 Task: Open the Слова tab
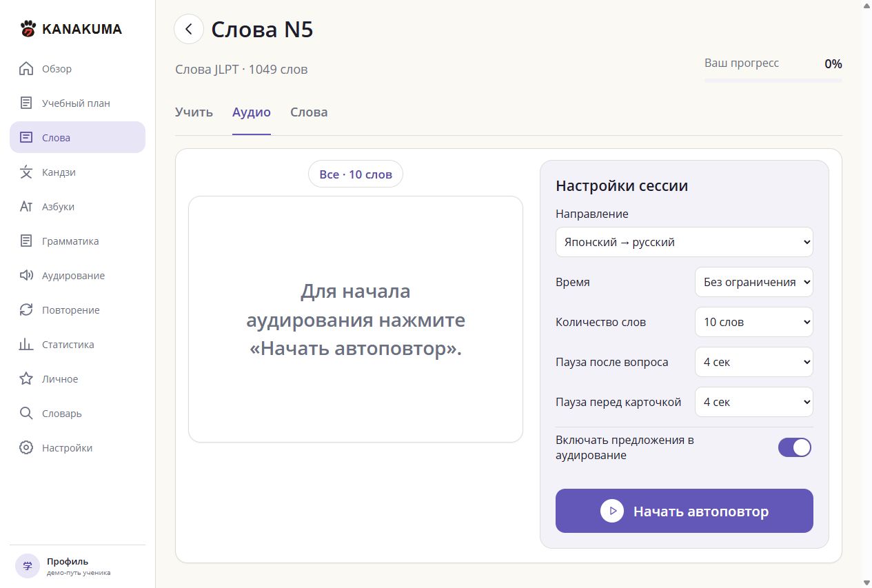coord(309,112)
